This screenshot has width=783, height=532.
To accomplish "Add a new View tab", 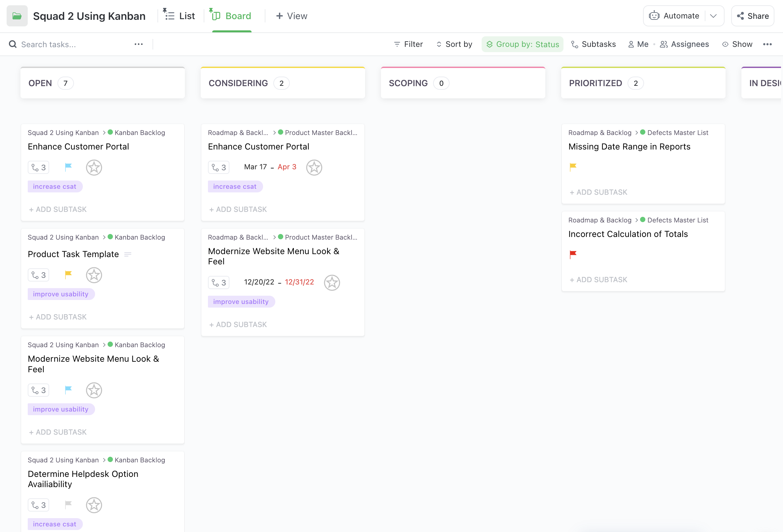I will (x=291, y=16).
